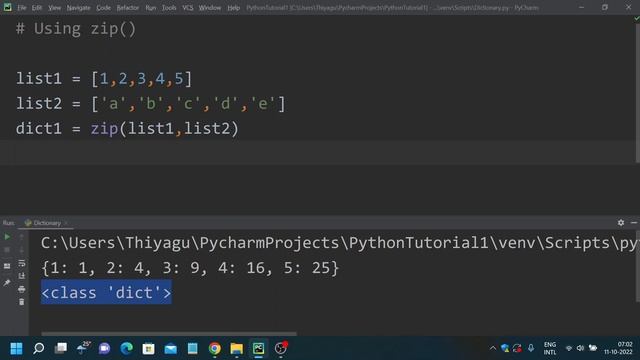640x360 pixels.
Task: Click the red sync tray icon
Action: click(517, 348)
